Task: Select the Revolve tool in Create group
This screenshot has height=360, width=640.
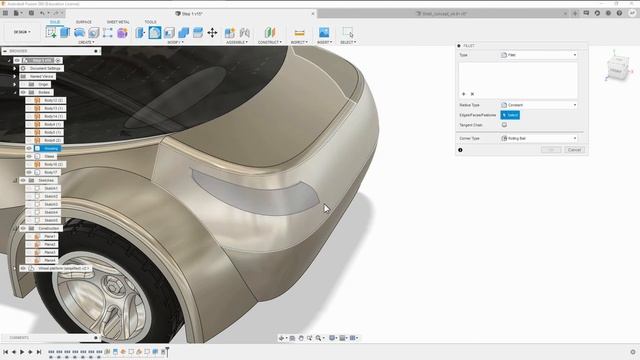Action: [x=79, y=32]
